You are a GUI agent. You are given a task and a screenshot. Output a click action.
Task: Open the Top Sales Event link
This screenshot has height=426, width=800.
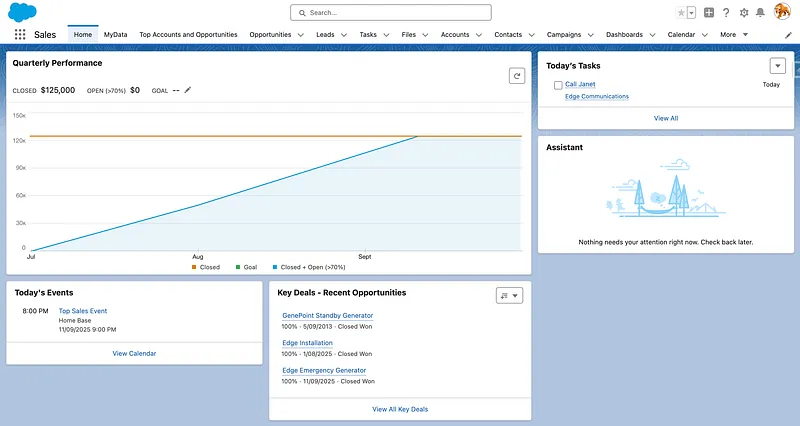click(83, 311)
